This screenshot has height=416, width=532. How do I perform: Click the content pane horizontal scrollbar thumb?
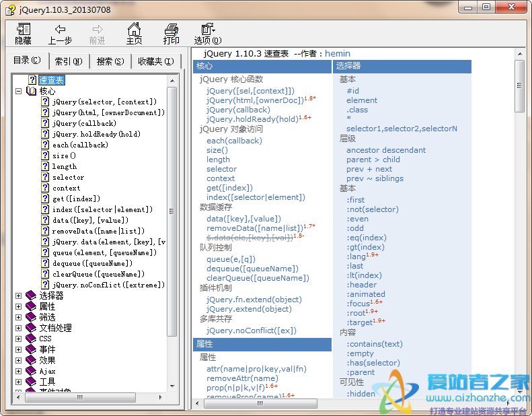click(x=260, y=403)
